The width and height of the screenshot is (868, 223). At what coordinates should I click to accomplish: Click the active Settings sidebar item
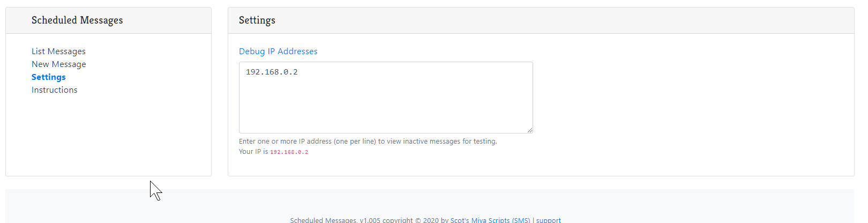(x=48, y=77)
